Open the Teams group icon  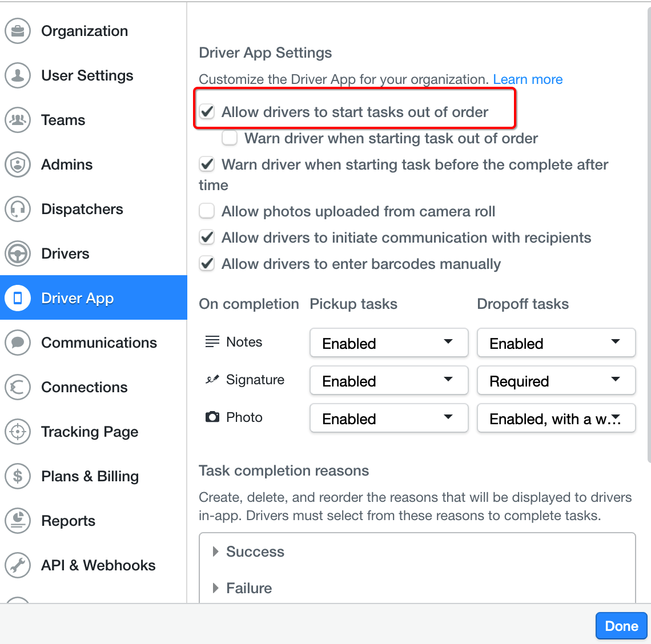(18, 120)
